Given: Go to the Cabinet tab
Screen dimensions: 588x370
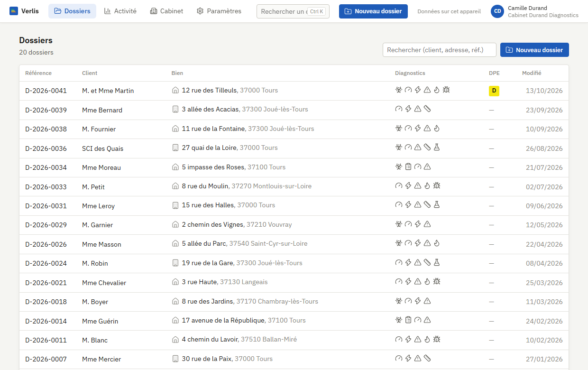Looking at the screenshot, I should coord(166,11).
